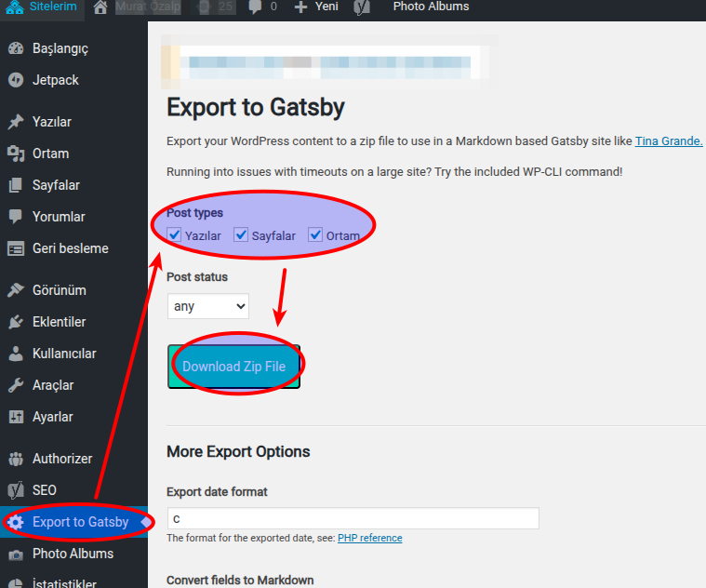Click the Sitelerim network icon in admin bar
706x588 pixels.
(14, 7)
